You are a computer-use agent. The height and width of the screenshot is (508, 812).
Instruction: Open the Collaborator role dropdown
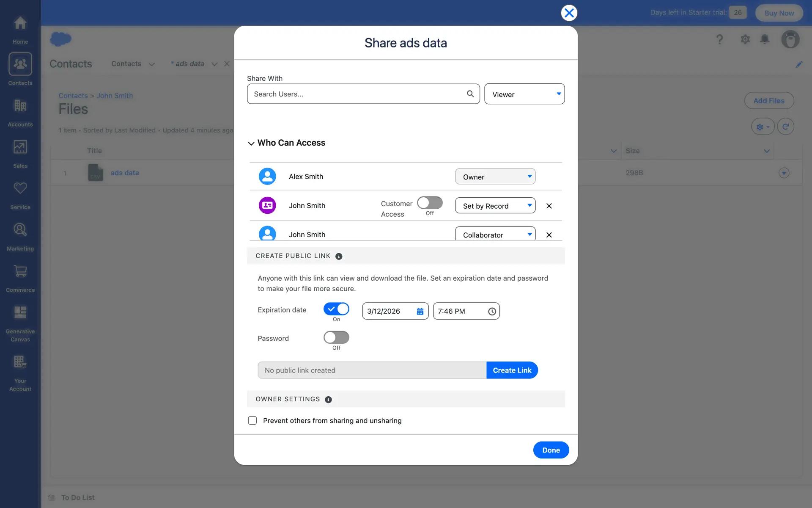pyautogui.click(x=495, y=235)
